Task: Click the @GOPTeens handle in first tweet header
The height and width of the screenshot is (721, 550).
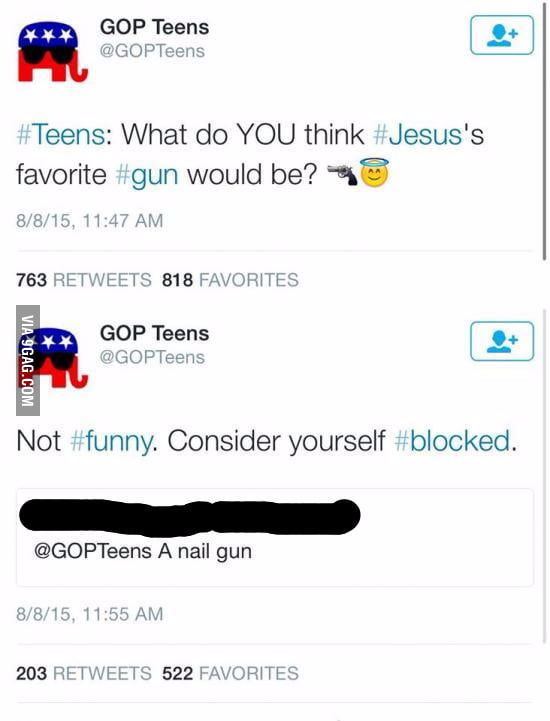Action: [x=152, y=51]
